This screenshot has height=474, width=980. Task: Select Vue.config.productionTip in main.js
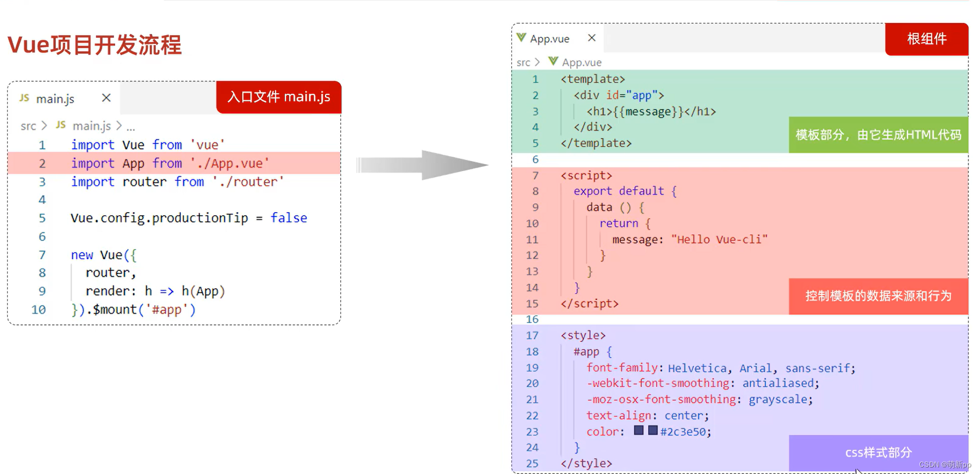[x=159, y=218]
